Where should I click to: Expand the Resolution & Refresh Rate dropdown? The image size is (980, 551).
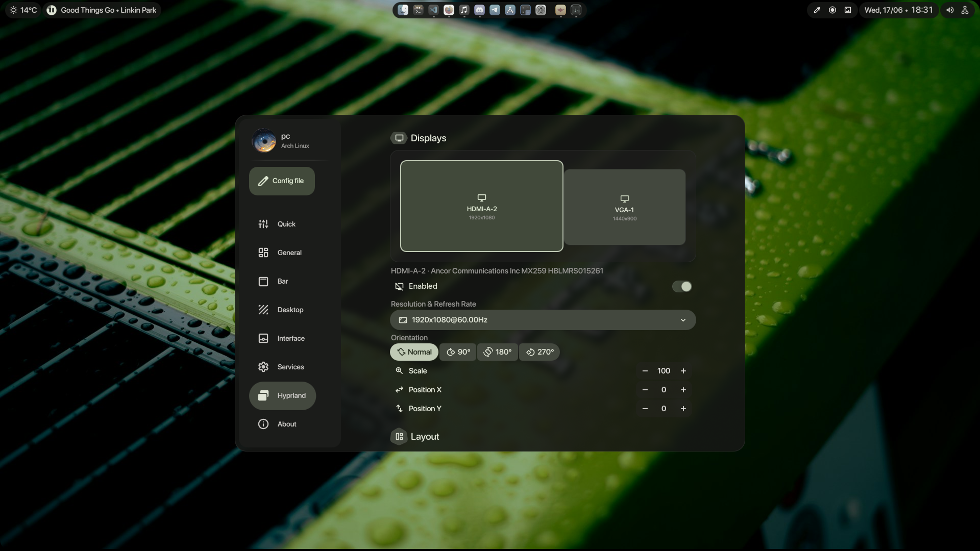[543, 320]
